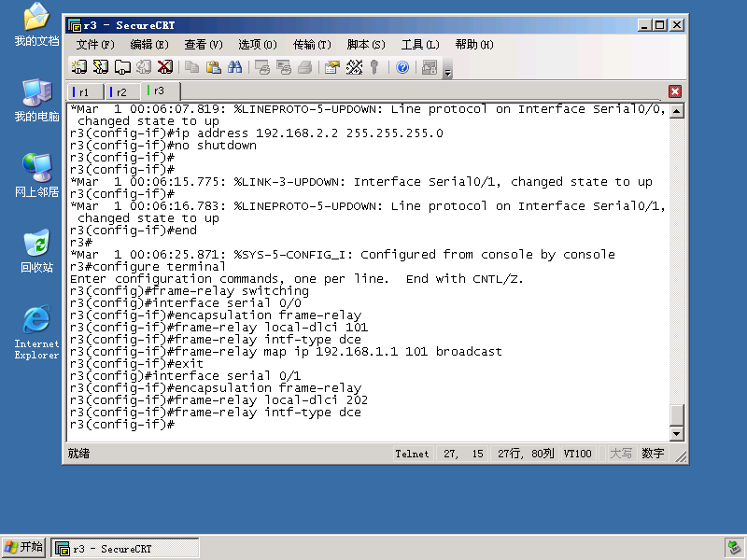Click the terminal scrollbar up arrow
The width and height of the screenshot is (747, 560).
[676, 111]
